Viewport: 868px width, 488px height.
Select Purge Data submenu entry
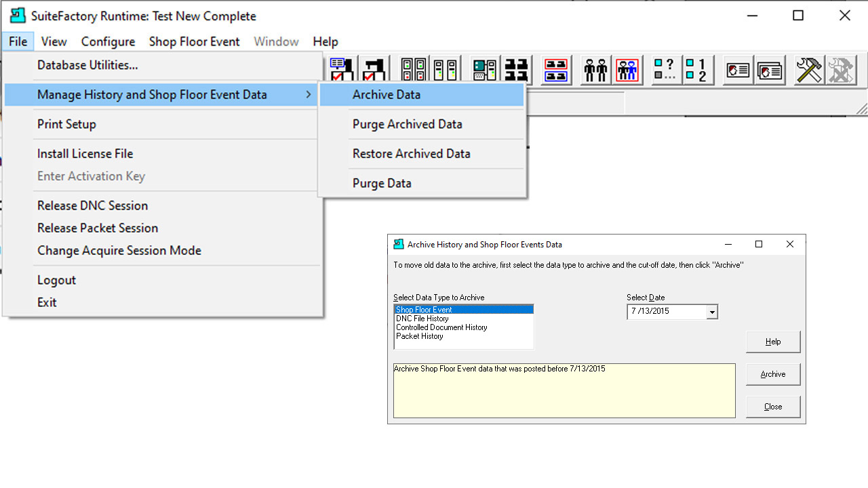(x=422, y=183)
